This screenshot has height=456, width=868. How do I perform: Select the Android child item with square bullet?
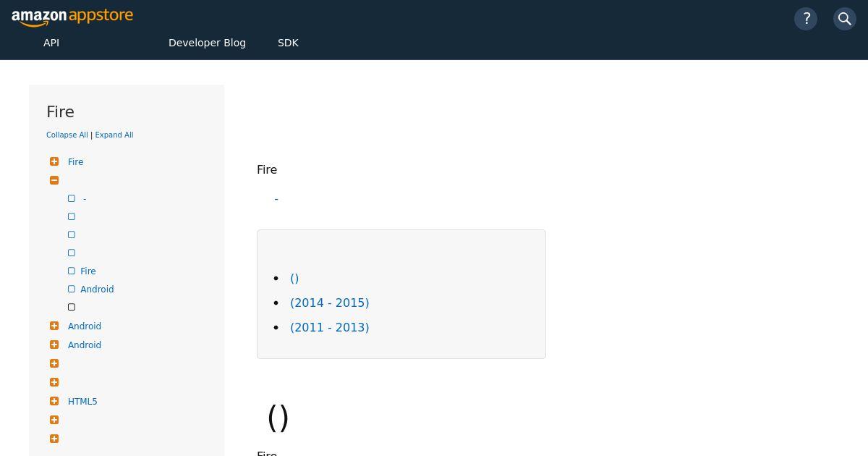97,290
